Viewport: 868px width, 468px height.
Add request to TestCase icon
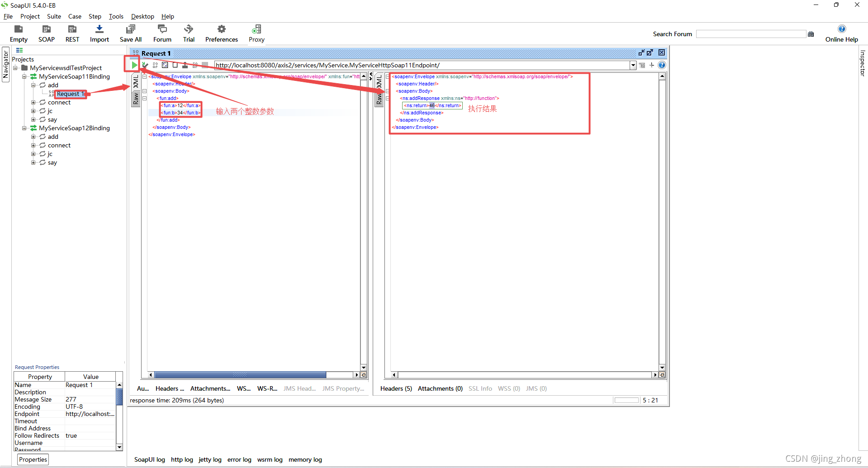point(145,65)
